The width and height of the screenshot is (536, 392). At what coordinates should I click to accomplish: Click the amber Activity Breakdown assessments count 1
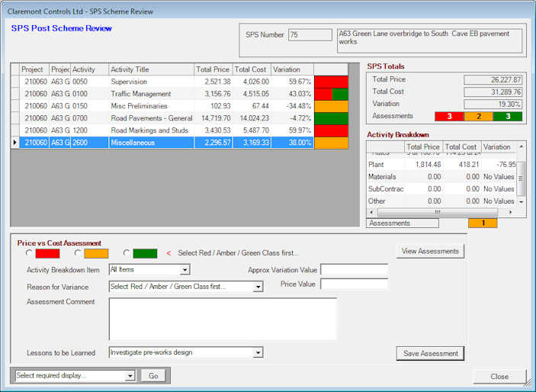point(483,223)
